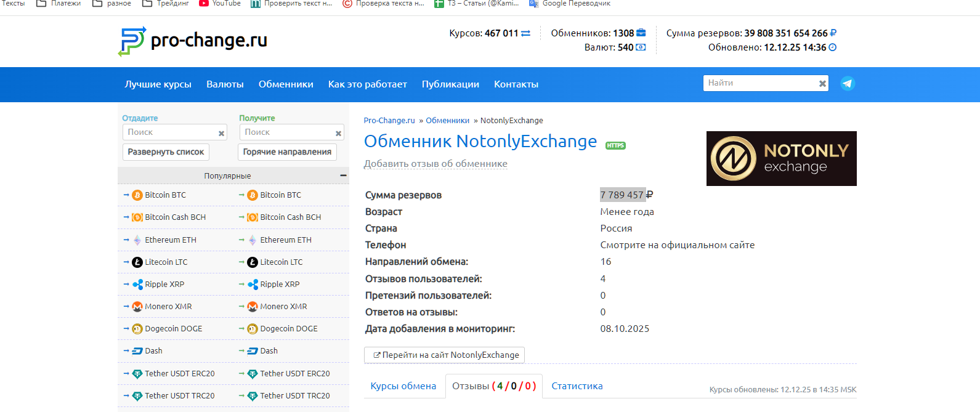Choose Dogecoin DOGE icon in Получите column
980x412 pixels.
(253, 329)
